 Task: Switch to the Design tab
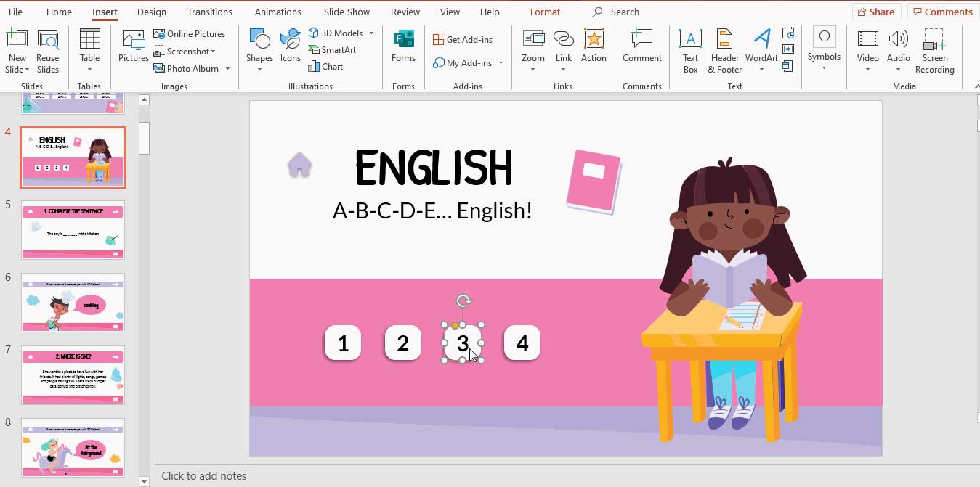(151, 12)
